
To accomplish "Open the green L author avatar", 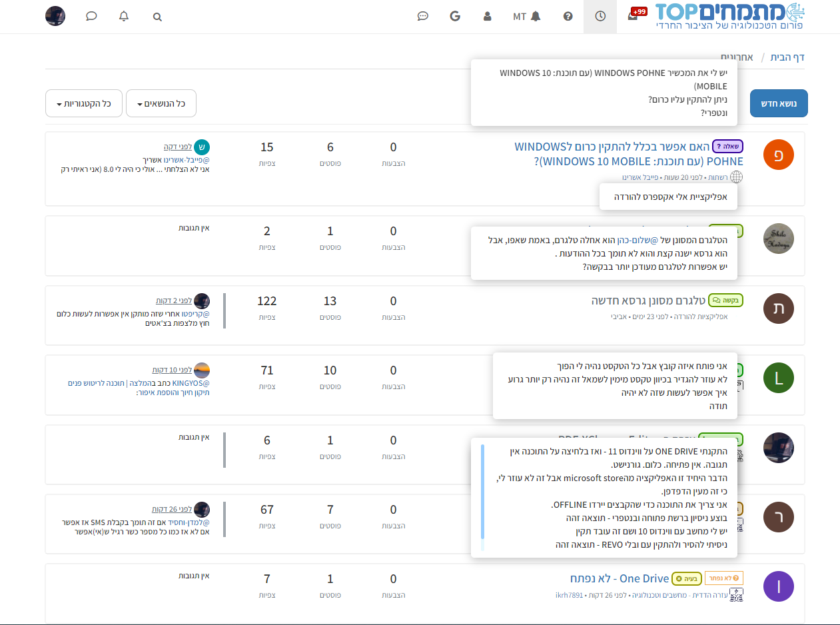I will pos(779,378).
